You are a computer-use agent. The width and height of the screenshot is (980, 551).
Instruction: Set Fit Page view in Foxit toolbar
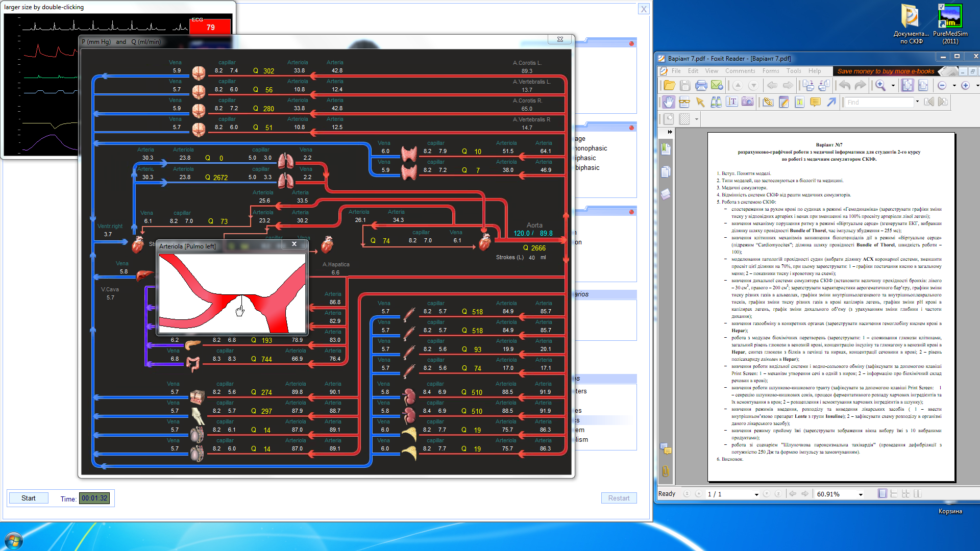908,86
